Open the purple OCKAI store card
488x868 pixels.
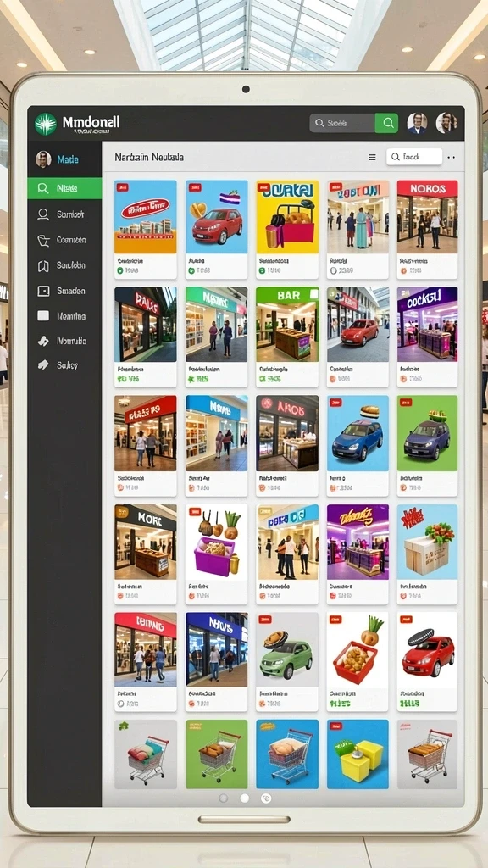click(x=427, y=337)
